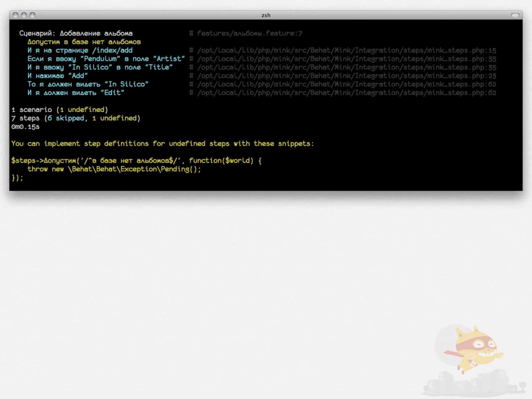The image size is (532, 399).
Task: Click the red close window button
Action: 16,15
